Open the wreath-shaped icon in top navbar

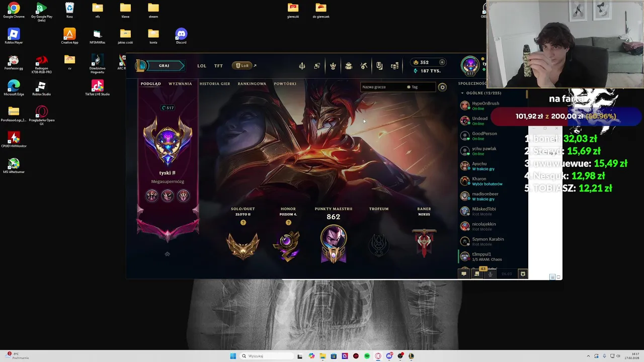tap(333, 66)
